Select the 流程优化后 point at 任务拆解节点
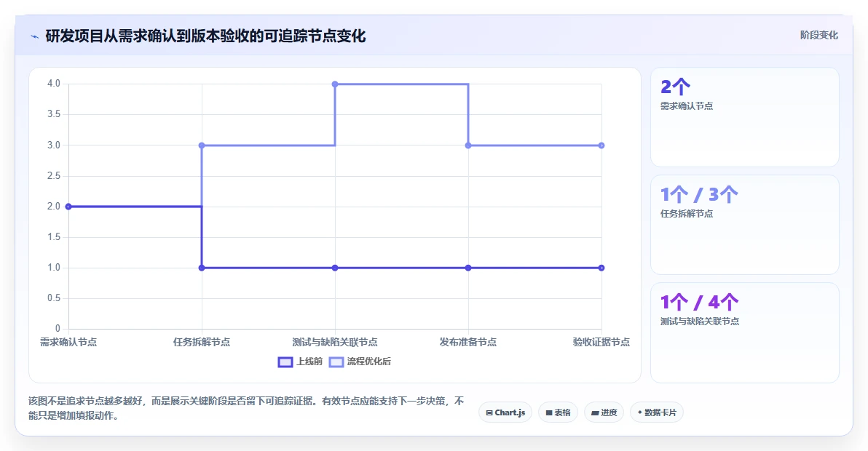Viewport: 868px width, 451px height. coord(202,145)
